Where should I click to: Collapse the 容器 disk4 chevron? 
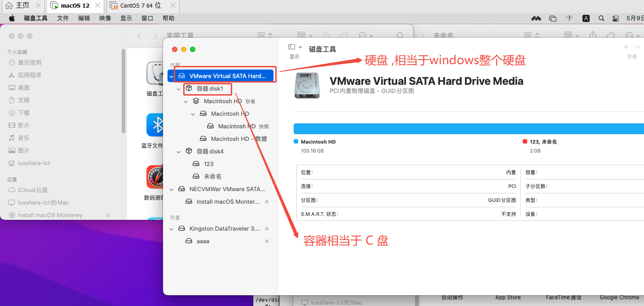pos(179,152)
